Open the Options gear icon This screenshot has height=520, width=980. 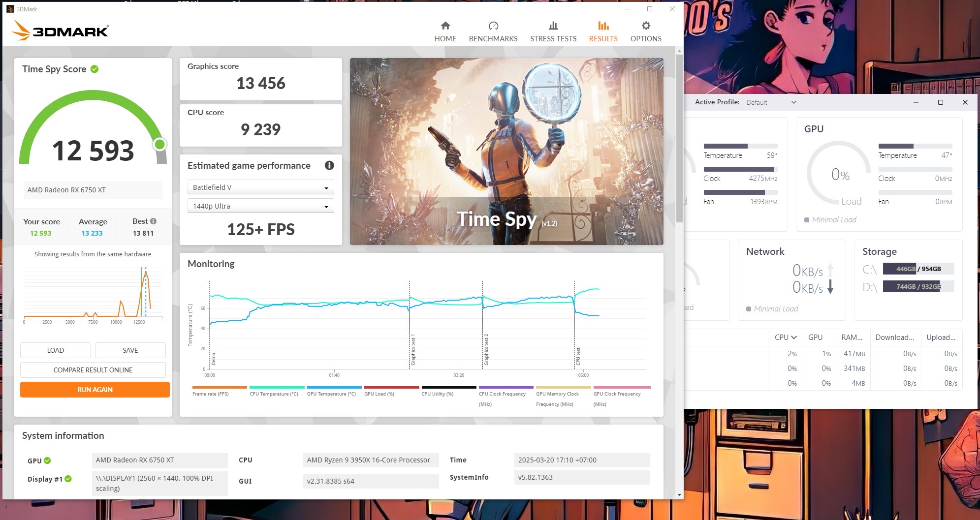pos(646,26)
